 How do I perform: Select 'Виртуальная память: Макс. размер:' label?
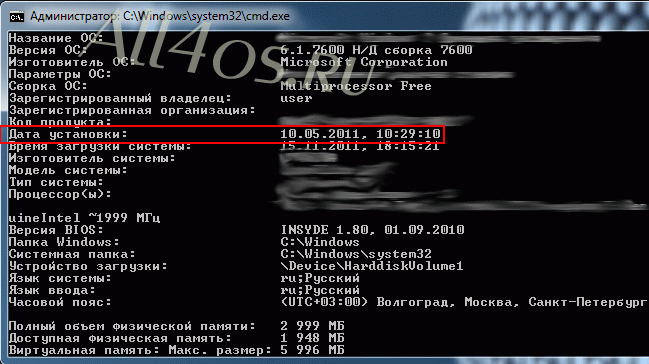tap(140, 350)
